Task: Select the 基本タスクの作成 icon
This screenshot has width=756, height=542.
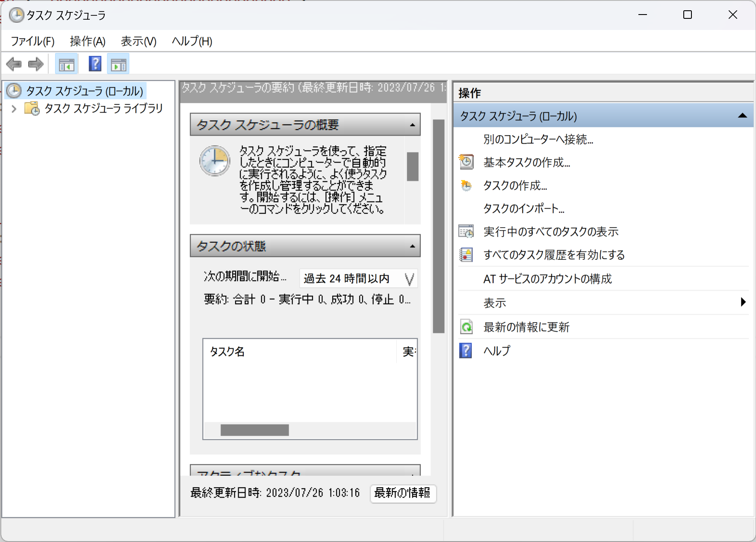Action: click(466, 162)
